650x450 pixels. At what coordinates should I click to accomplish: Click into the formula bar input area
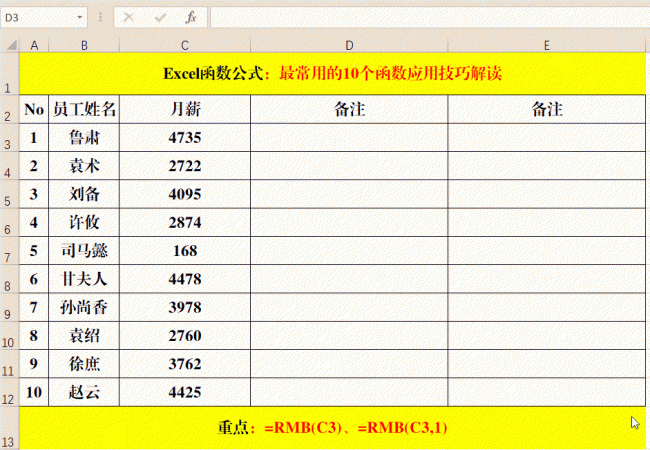coord(429,17)
